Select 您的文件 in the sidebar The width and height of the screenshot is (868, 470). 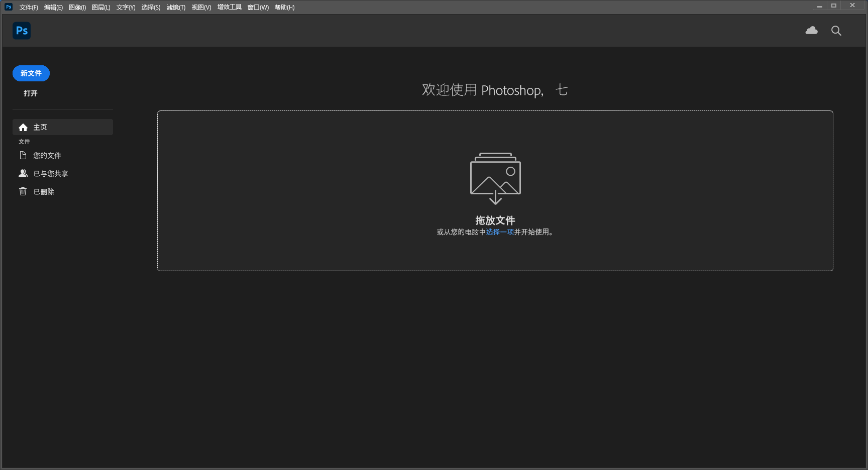(47, 155)
